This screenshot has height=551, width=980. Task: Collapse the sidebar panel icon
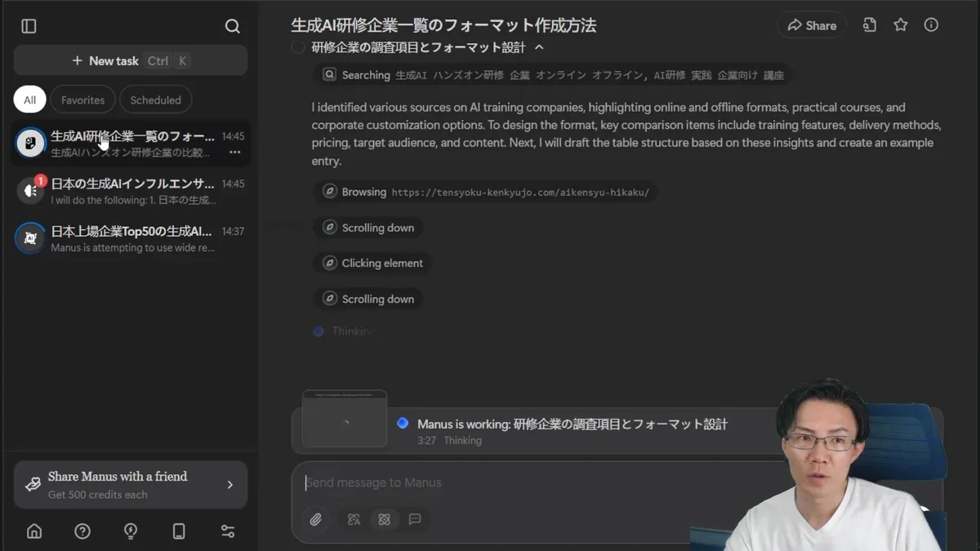[29, 26]
